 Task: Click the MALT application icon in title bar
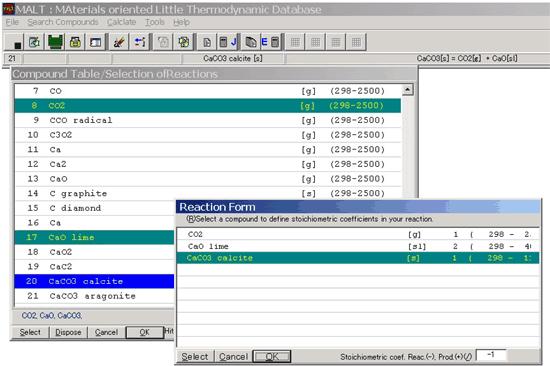click(8, 9)
